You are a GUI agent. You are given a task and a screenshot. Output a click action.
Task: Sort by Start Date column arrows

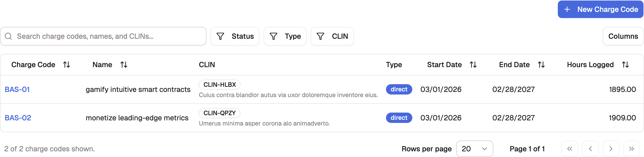click(473, 65)
